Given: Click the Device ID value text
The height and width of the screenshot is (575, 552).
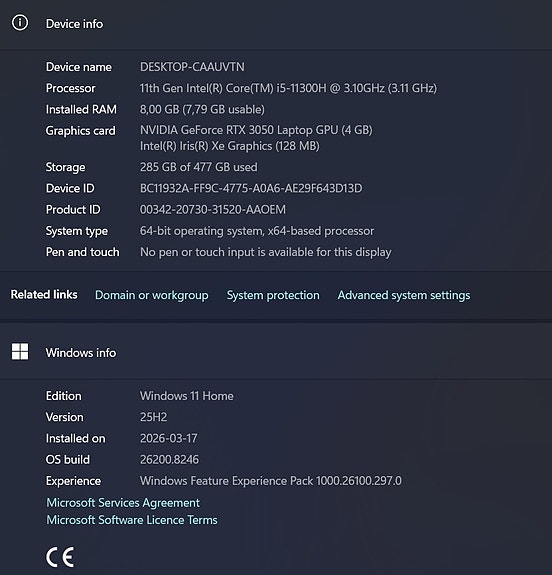Looking at the screenshot, I should click(x=251, y=188).
